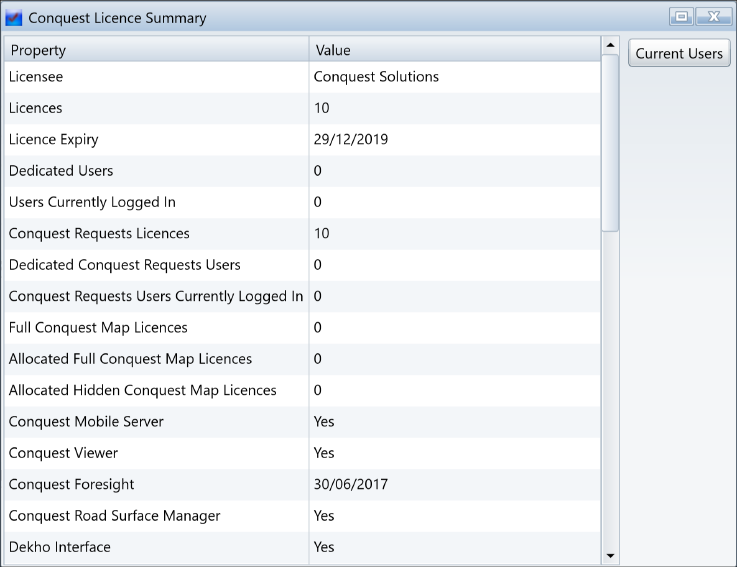Select the Users Currently Logged In row
This screenshot has width=737, height=567.
(x=302, y=202)
